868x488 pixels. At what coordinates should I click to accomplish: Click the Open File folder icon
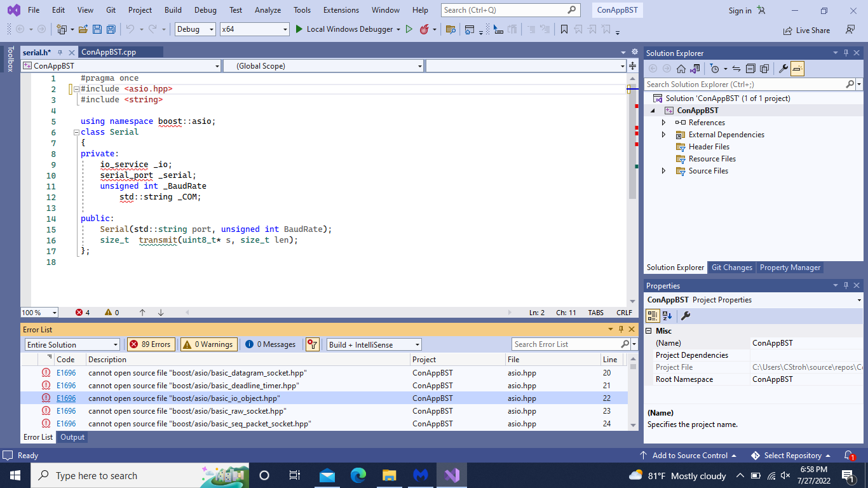click(84, 29)
